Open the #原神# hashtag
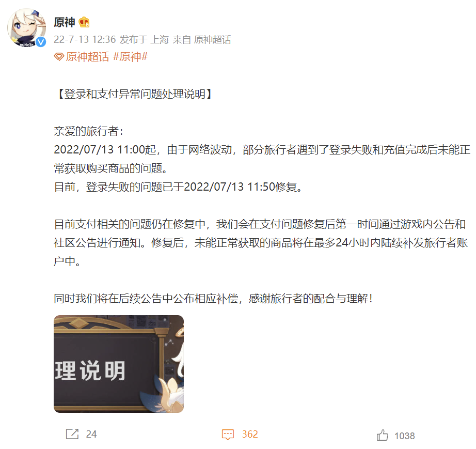Image resolution: width=476 pixels, height=449 pixels. (x=130, y=56)
